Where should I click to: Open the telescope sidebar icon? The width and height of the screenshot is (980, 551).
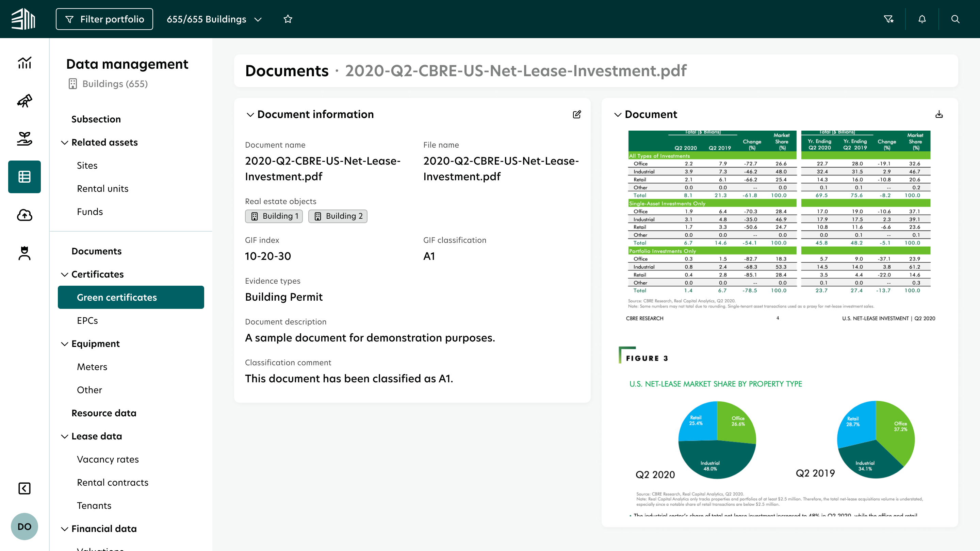[x=24, y=101]
